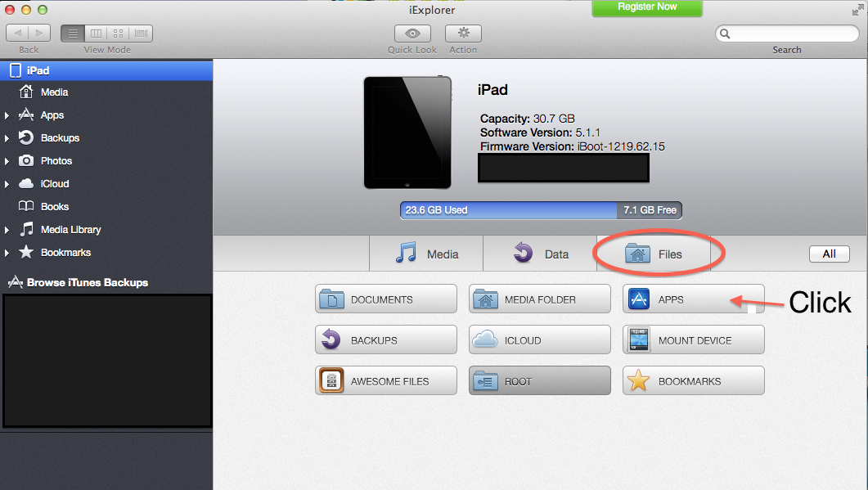Expand the Photos sidebar item
This screenshot has width=868, height=490.
coord(7,161)
